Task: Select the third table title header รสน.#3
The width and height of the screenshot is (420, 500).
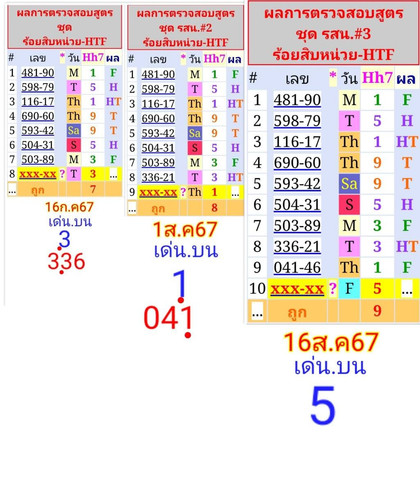Action: click(333, 33)
